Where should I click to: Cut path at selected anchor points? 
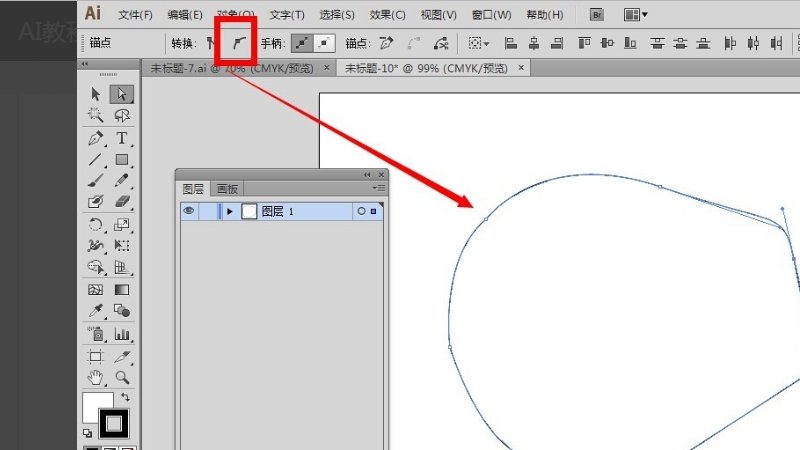coord(441,44)
